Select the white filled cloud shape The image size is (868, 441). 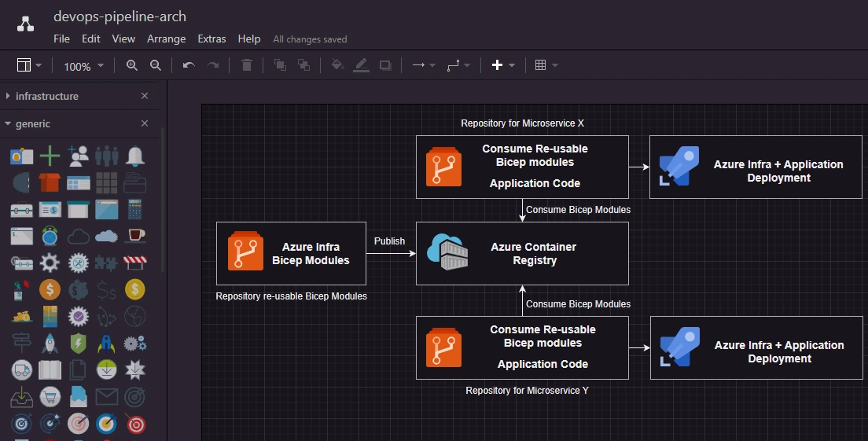106,237
